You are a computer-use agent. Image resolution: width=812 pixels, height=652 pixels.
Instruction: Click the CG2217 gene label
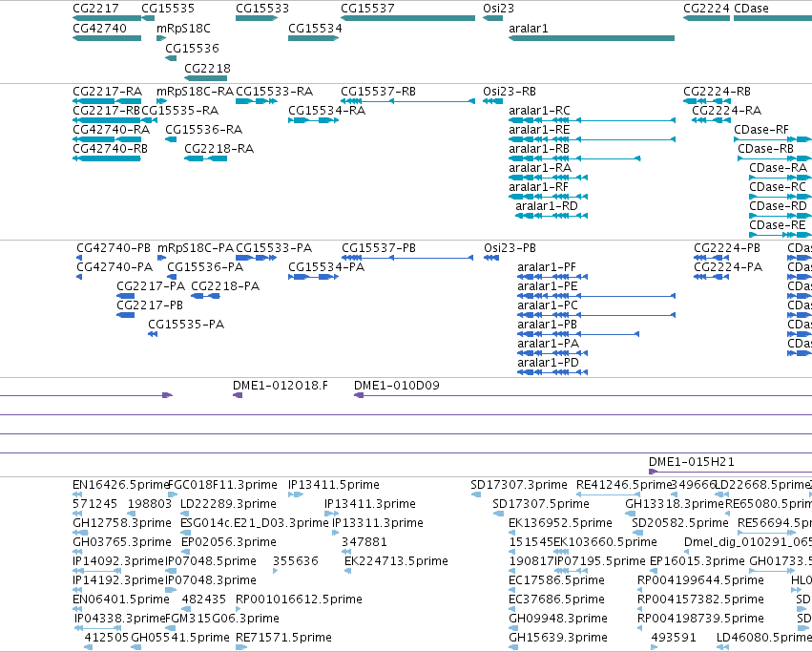tap(95, 9)
